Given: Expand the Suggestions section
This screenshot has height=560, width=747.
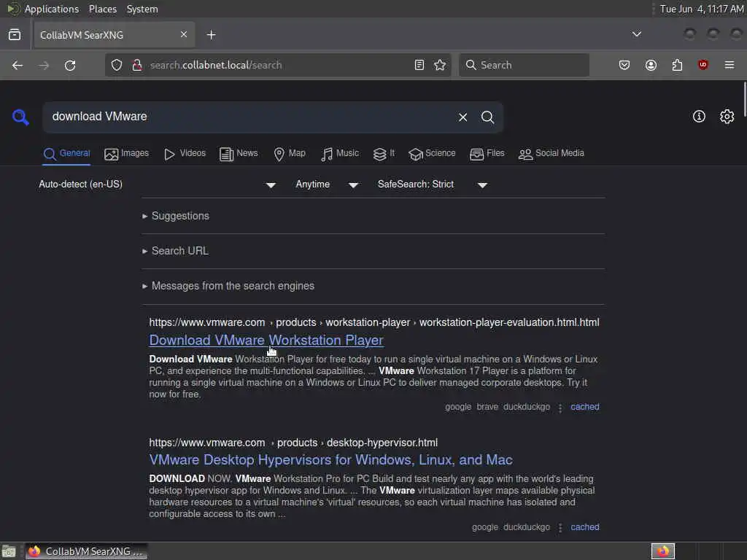Looking at the screenshot, I should point(175,216).
